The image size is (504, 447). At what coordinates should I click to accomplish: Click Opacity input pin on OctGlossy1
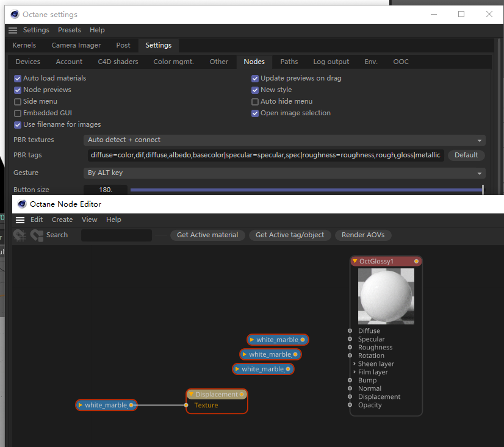pos(350,405)
